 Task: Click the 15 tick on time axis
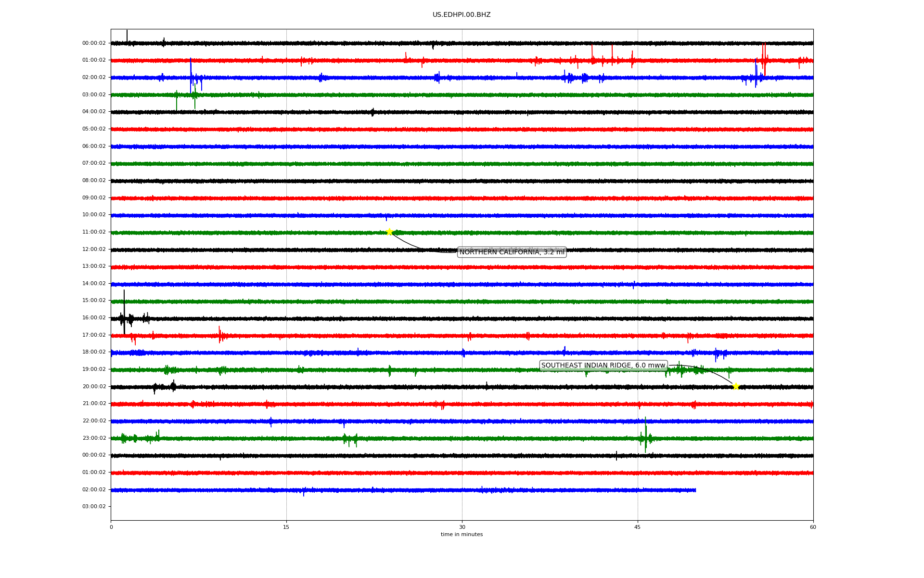pyautogui.click(x=286, y=527)
